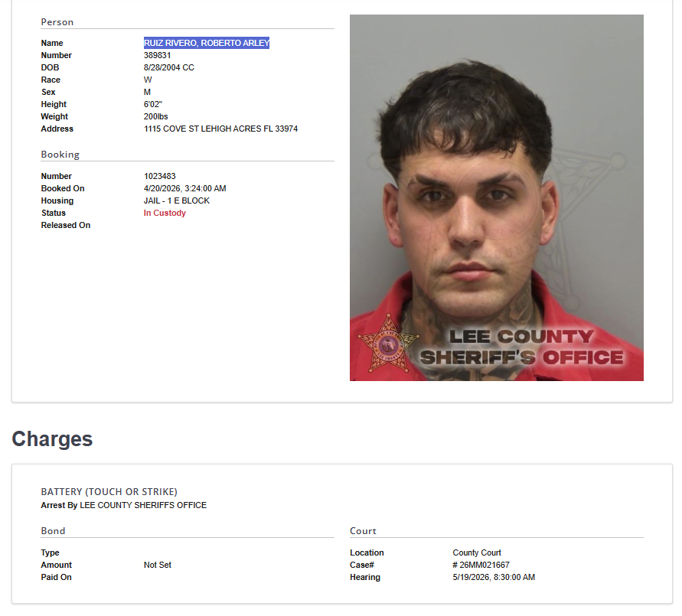Click the address in Lehigh Acres
The image size is (682, 616).
point(221,129)
